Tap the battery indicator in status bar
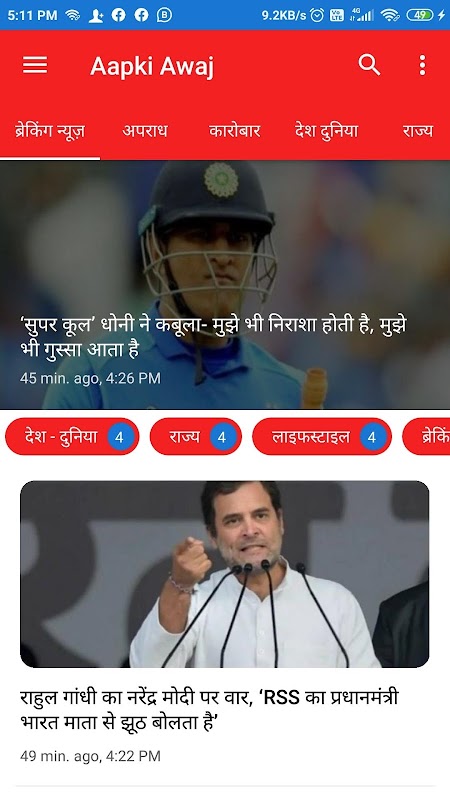This screenshot has height=800, width=450. point(420,15)
